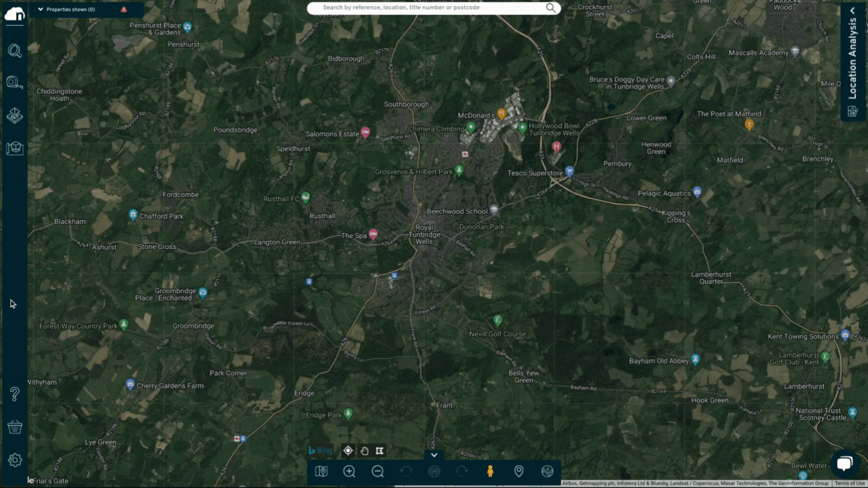The image size is (868, 488).
Task: Click the Rusthall FC map marker
Action: coord(306,197)
